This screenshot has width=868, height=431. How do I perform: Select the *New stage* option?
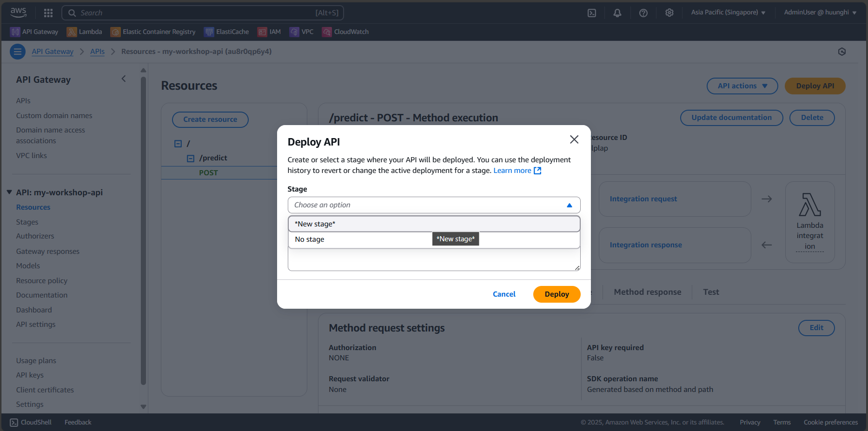coord(434,224)
